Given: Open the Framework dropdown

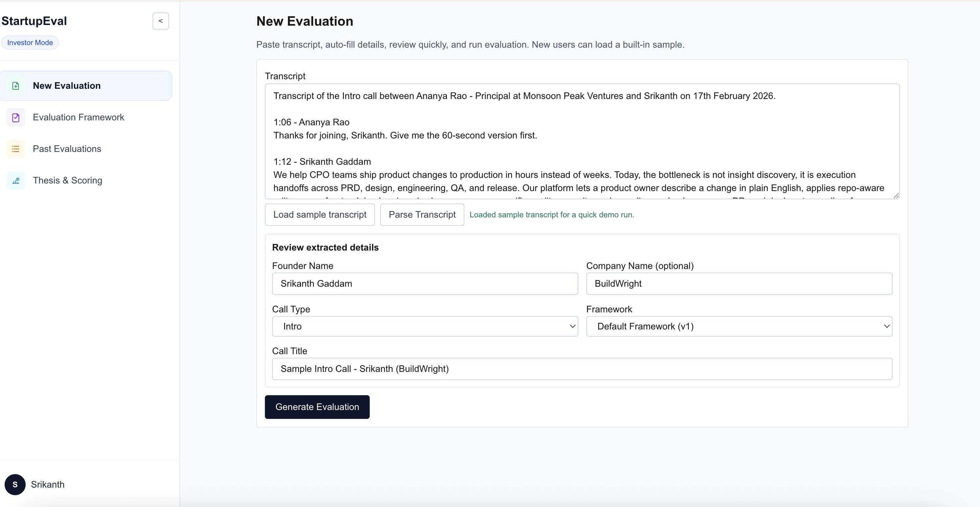Looking at the screenshot, I should [x=738, y=326].
